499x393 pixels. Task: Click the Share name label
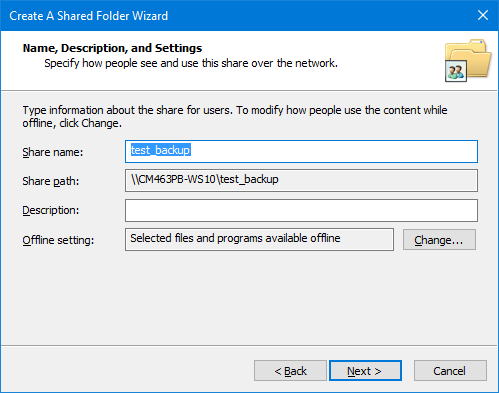tap(53, 152)
